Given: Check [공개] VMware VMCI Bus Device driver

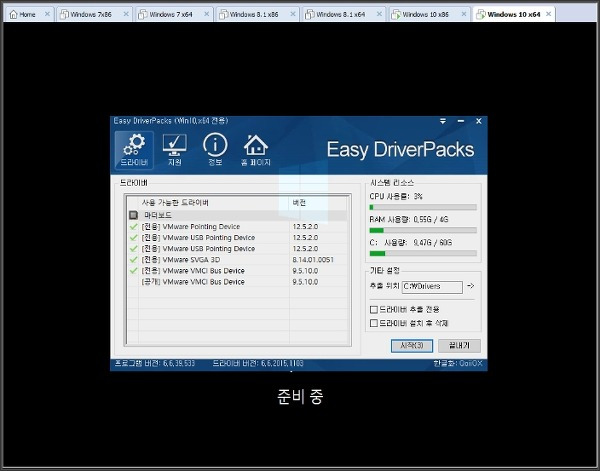Looking at the screenshot, I should point(133,282).
